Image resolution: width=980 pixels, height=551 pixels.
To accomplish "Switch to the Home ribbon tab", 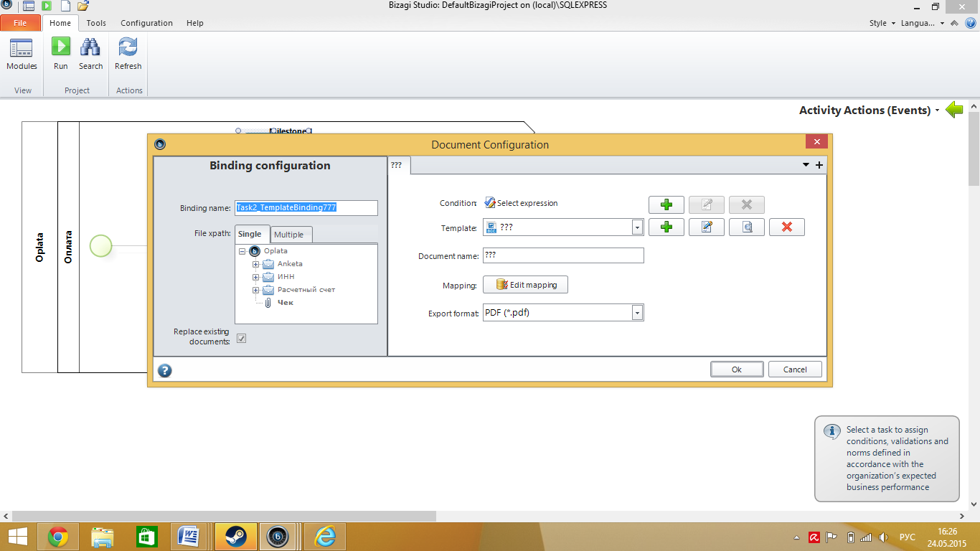I will (60, 23).
